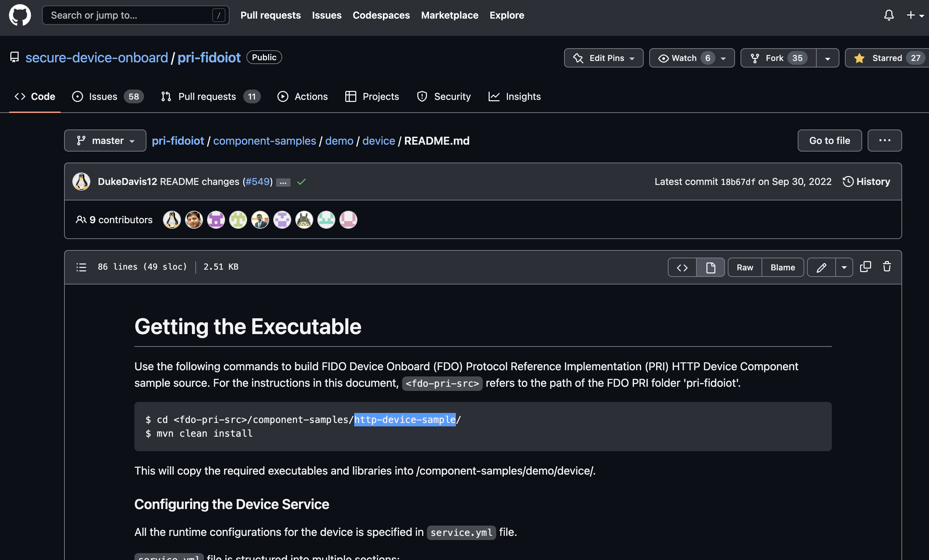Click the commit checks green checkmark
The width and height of the screenshot is (929, 560).
coord(301,182)
